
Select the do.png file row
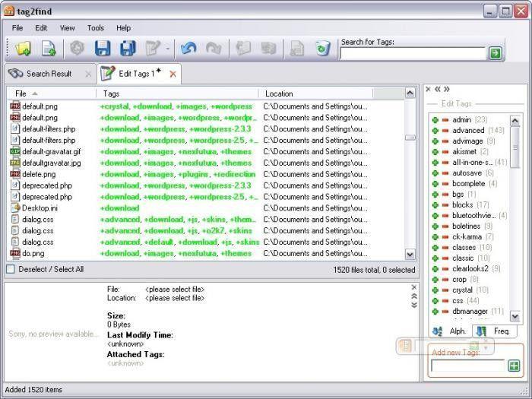click(206, 253)
